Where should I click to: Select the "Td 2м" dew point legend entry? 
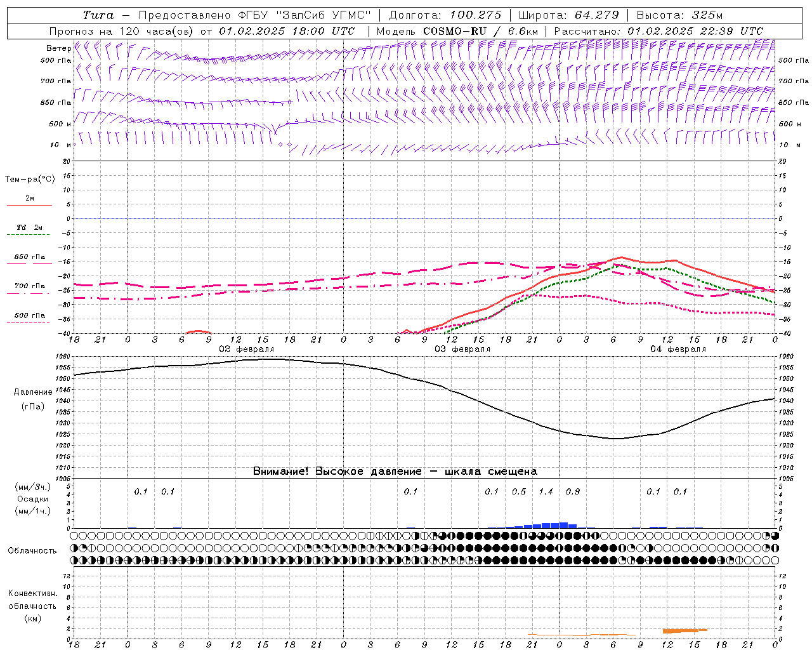coord(29,227)
